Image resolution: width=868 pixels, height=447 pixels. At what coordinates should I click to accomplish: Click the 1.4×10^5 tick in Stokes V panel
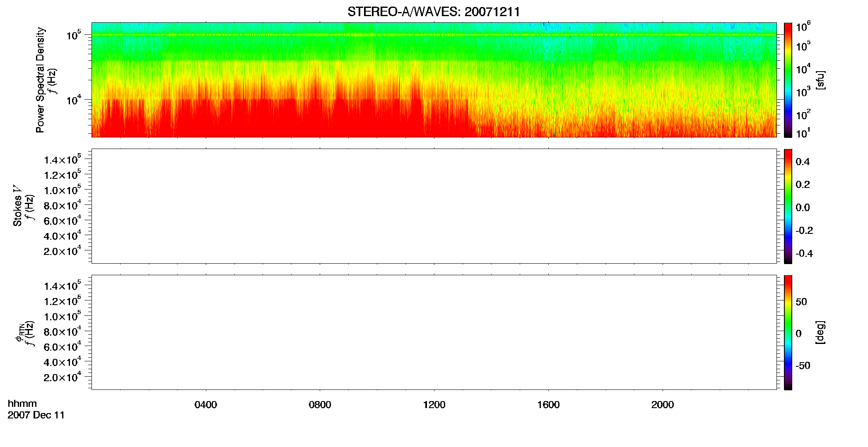pyautogui.click(x=63, y=159)
